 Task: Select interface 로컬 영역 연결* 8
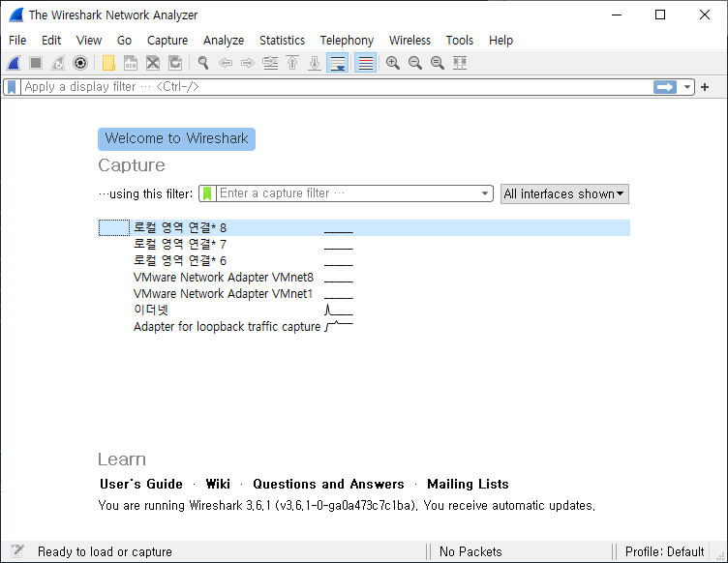coord(364,227)
